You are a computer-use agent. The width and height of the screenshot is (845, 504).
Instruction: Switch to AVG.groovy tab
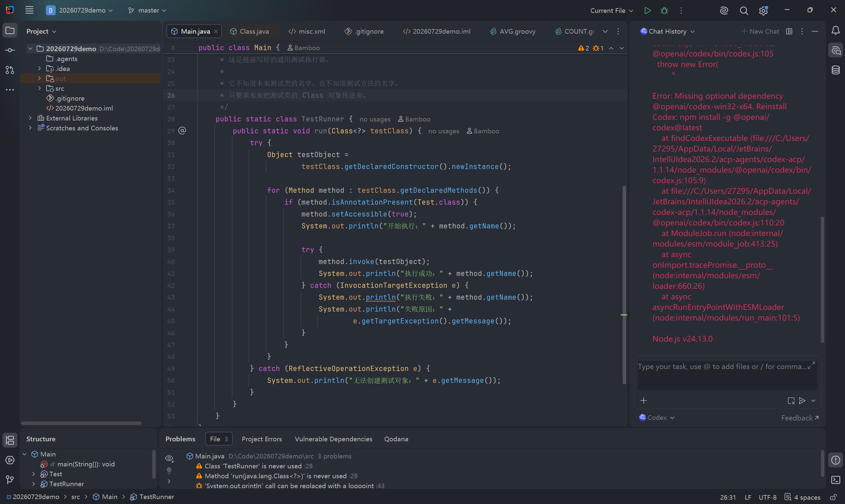513,31
